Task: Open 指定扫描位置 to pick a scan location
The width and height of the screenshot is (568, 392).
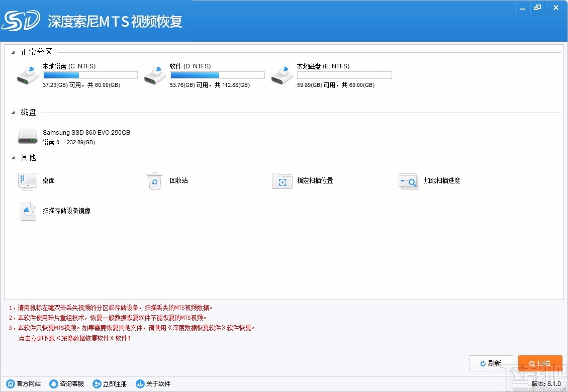Action: [x=282, y=181]
